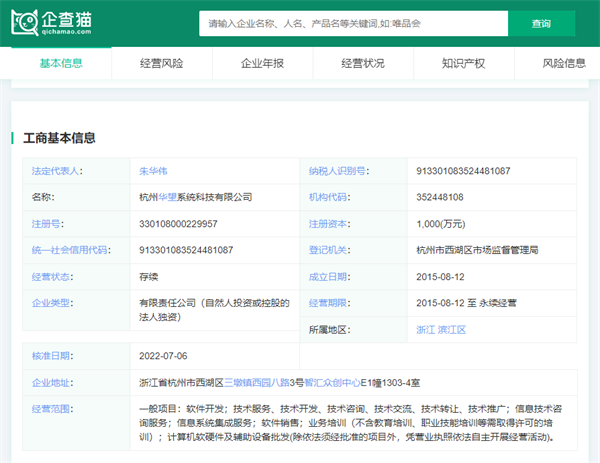Click the 纳税人识别号 number value
Viewport: 600px width, 463px height.
coord(463,171)
